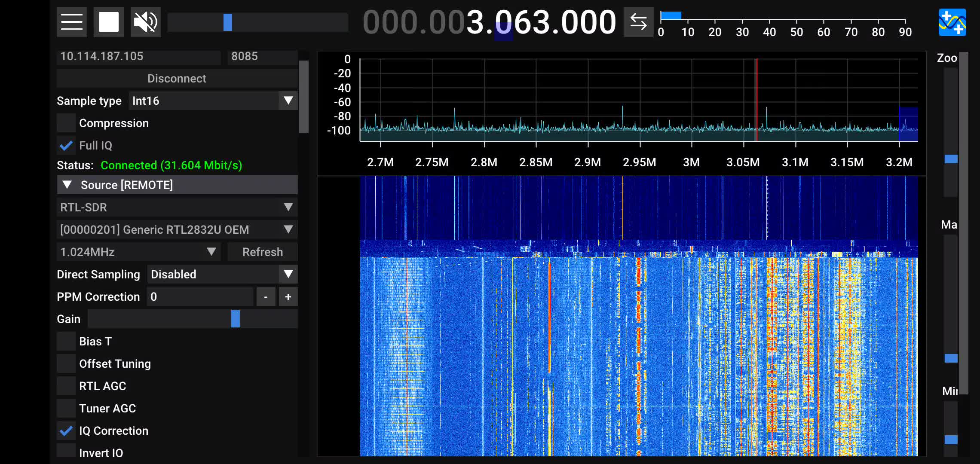Click the Refresh button
The width and height of the screenshot is (980, 464).
263,252
